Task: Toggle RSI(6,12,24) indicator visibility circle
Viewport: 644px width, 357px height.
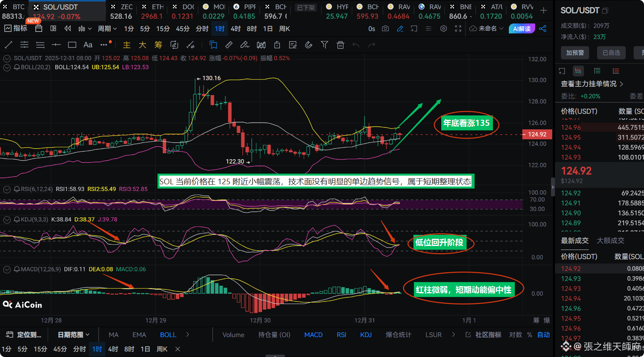Action: pos(7,189)
